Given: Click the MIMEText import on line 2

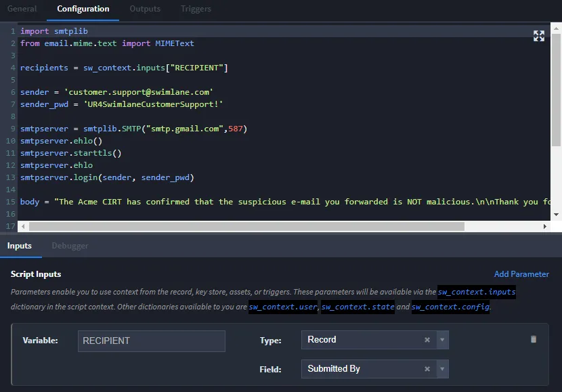Looking at the screenshot, I should coord(175,43).
